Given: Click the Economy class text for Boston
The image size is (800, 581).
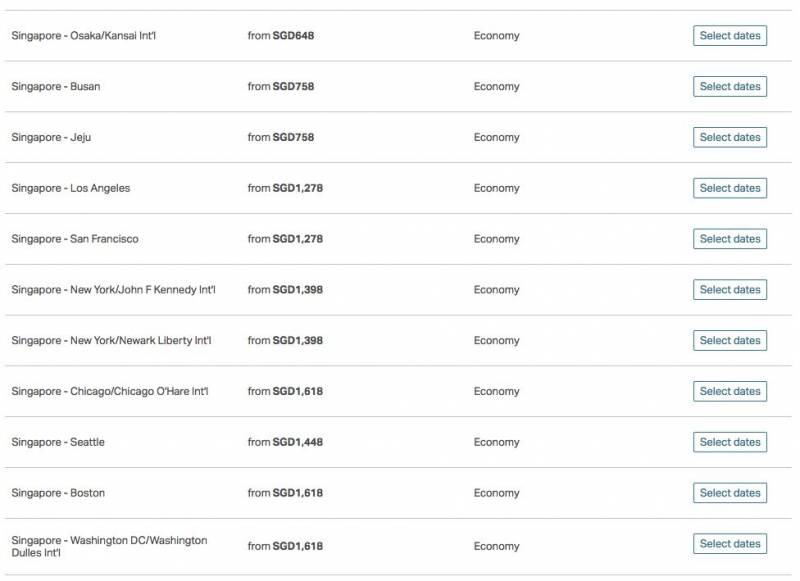Looking at the screenshot, I should (x=497, y=493).
